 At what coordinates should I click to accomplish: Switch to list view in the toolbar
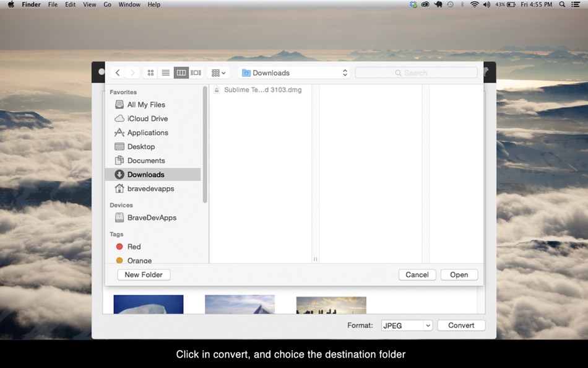[x=165, y=72]
